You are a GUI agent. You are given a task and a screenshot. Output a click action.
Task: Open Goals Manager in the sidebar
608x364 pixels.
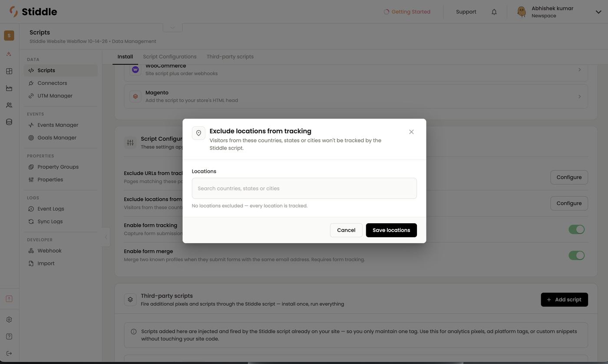61,138
